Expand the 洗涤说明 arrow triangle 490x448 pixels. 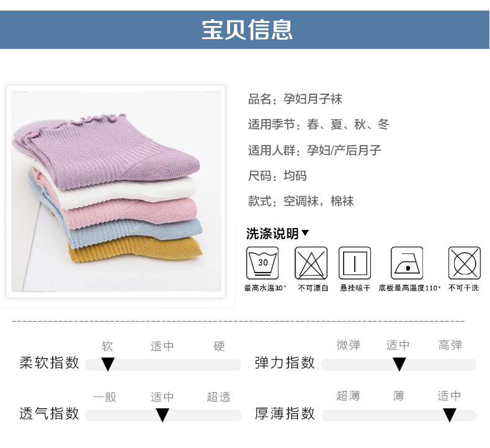click(x=305, y=233)
